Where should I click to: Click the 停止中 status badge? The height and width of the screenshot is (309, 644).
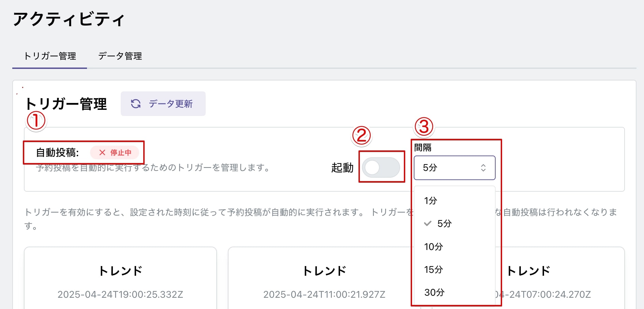coord(115,152)
